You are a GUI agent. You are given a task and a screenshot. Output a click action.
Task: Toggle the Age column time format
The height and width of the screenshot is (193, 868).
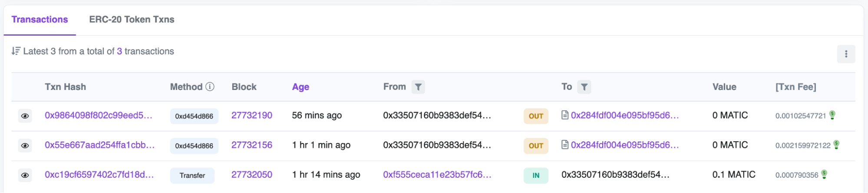click(300, 87)
